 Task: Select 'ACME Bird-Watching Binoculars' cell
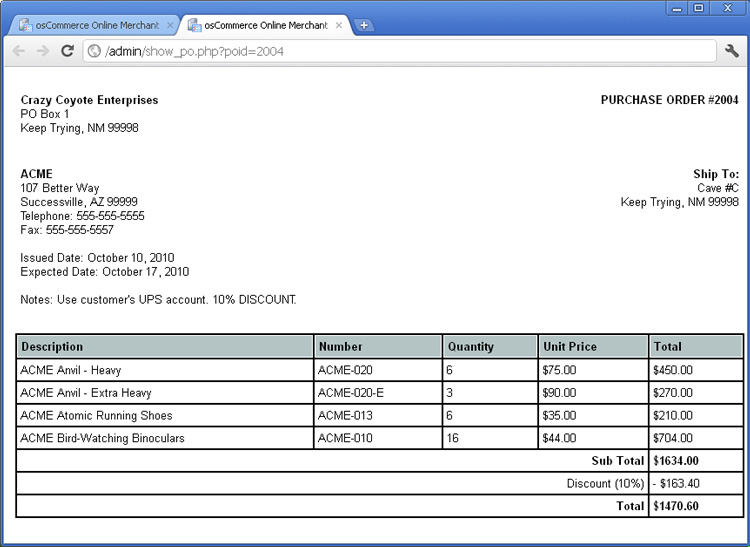[165, 438]
